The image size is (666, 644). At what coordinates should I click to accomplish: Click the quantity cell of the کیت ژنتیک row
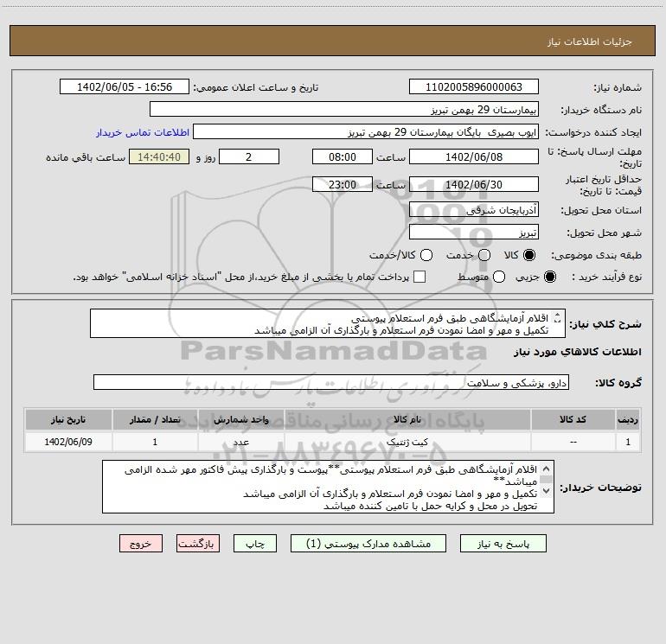pos(155,442)
